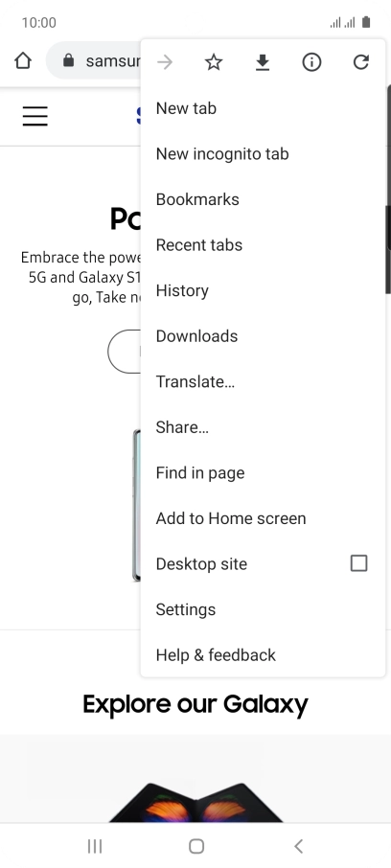
Task: Tap the forward arrow icon
Action: pyautogui.click(x=165, y=62)
